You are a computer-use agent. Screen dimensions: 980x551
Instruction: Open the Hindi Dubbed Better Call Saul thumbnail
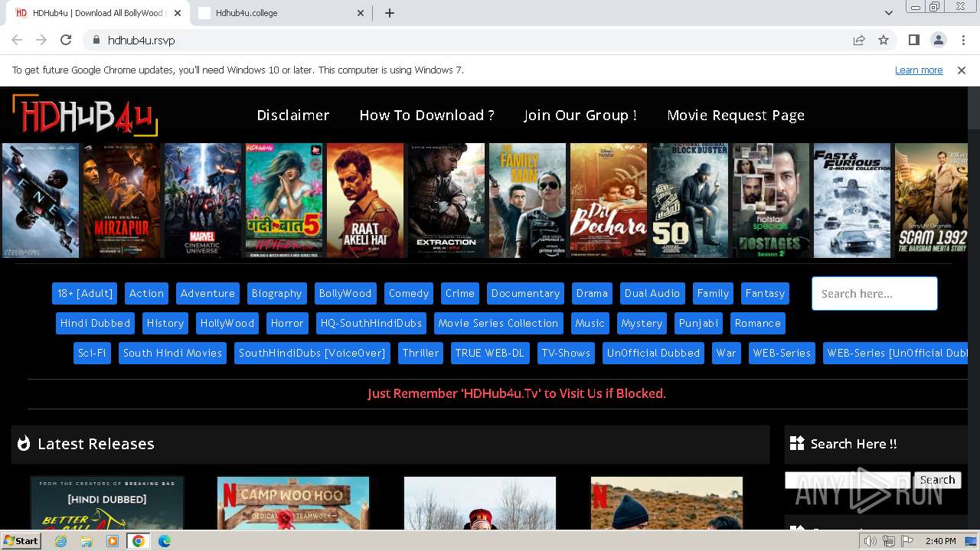coord(107,503)
